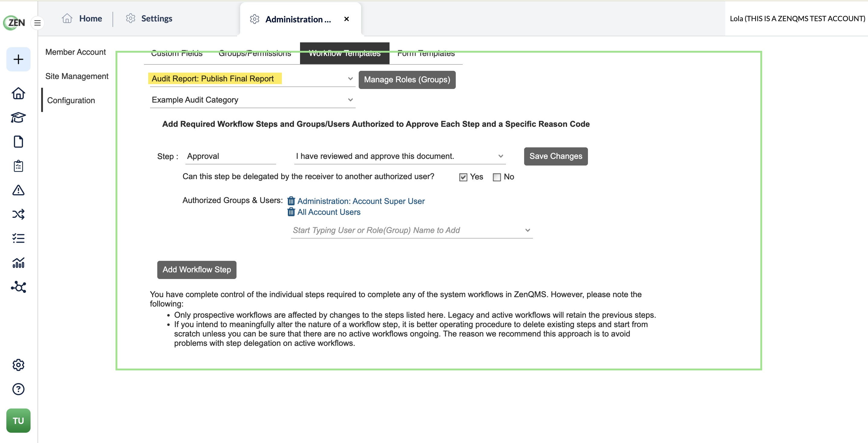This screenshot has width=868, height=443.
Task: Click the plus create-new icon
Action: [x=18, y=59]
